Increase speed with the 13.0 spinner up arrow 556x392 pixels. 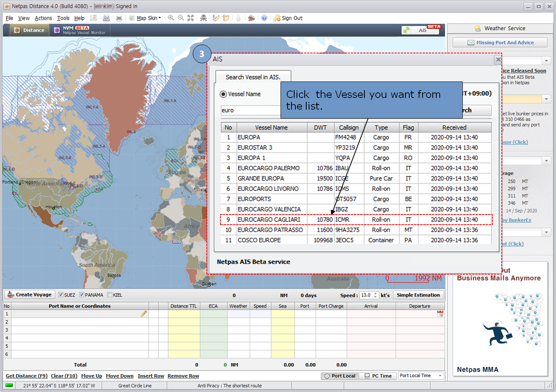pyautogui.click(x=376, y=293)
